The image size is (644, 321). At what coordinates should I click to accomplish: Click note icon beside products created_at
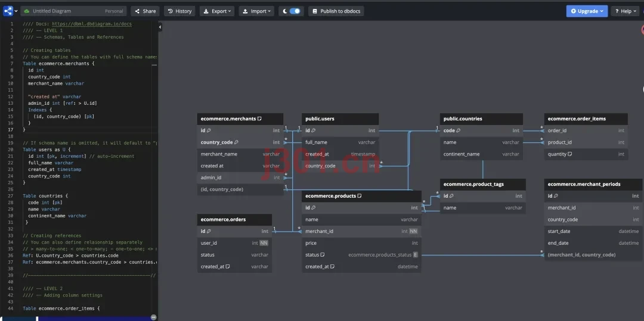pos(332,266)
